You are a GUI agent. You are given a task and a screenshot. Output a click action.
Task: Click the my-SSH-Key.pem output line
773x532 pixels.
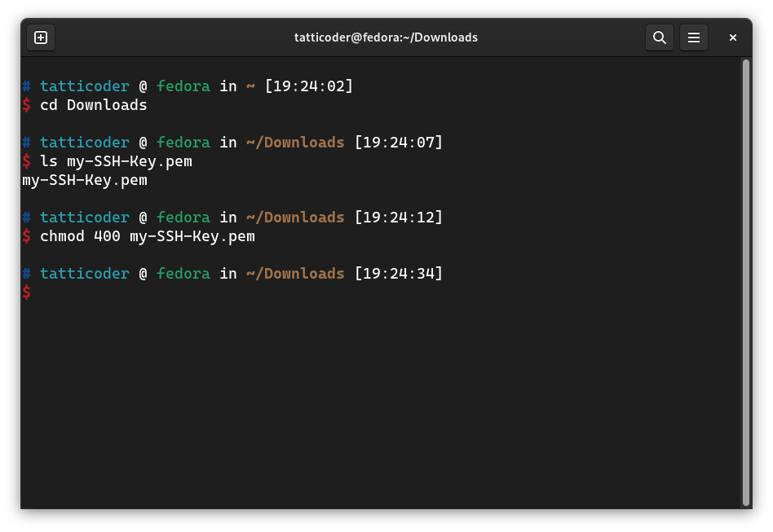point(85,180)
